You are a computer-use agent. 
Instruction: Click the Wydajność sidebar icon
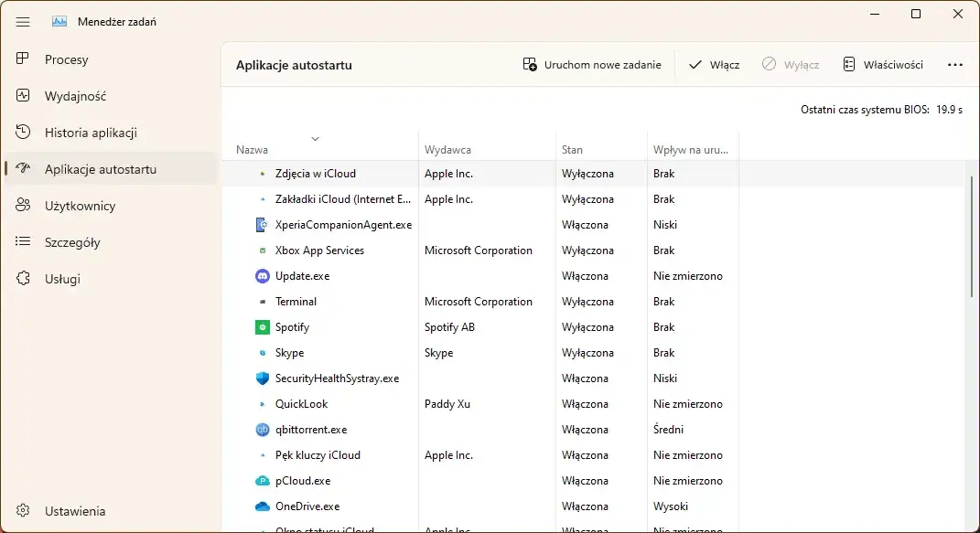(x=23, y=95)
